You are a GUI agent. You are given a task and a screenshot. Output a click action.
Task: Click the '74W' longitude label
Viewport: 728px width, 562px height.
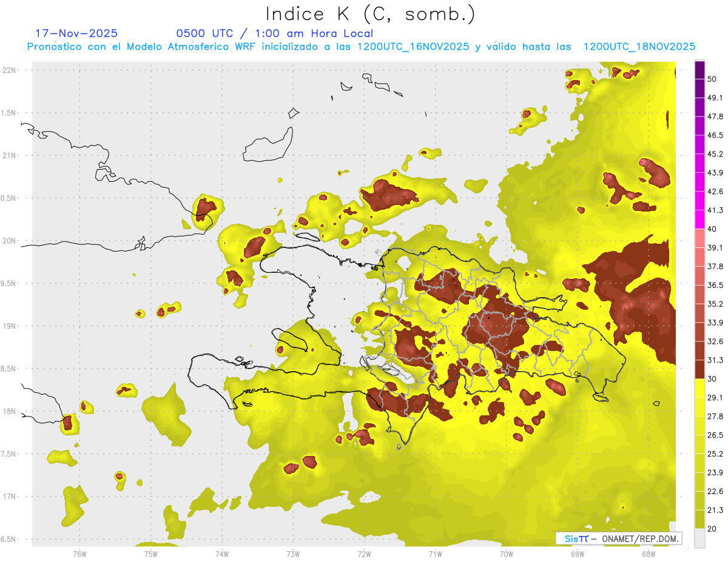[x=222, y=554]
